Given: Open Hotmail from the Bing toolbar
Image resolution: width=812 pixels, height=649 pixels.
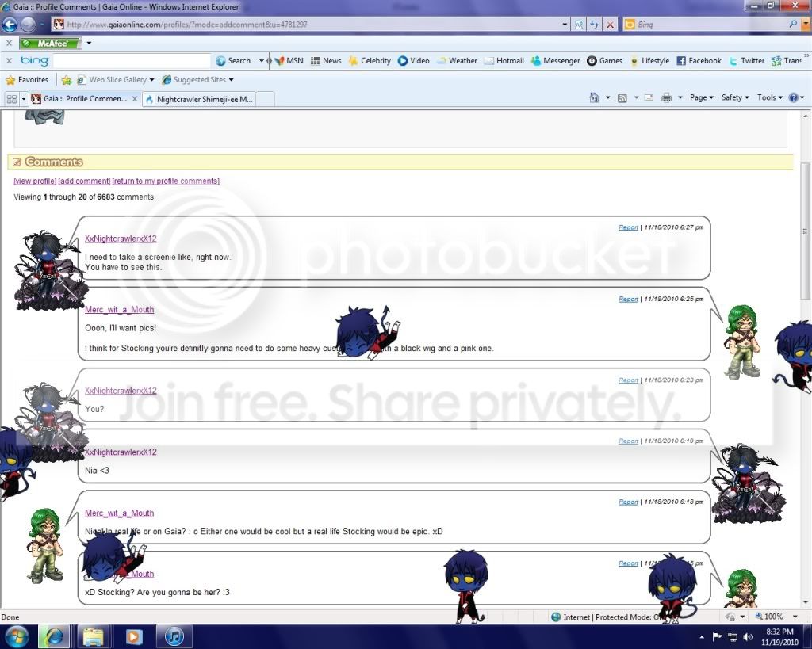Looking at the screenshot, I should tap(504, 60).
